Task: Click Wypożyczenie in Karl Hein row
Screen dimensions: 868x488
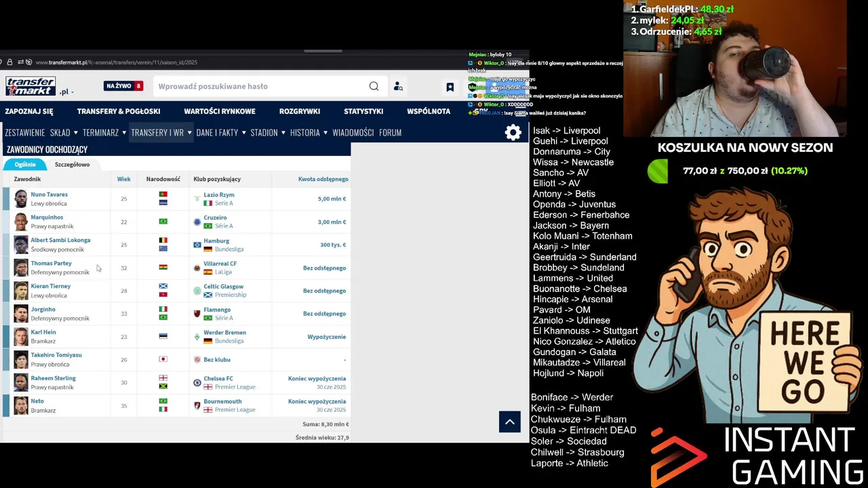Action: [327, 337]
